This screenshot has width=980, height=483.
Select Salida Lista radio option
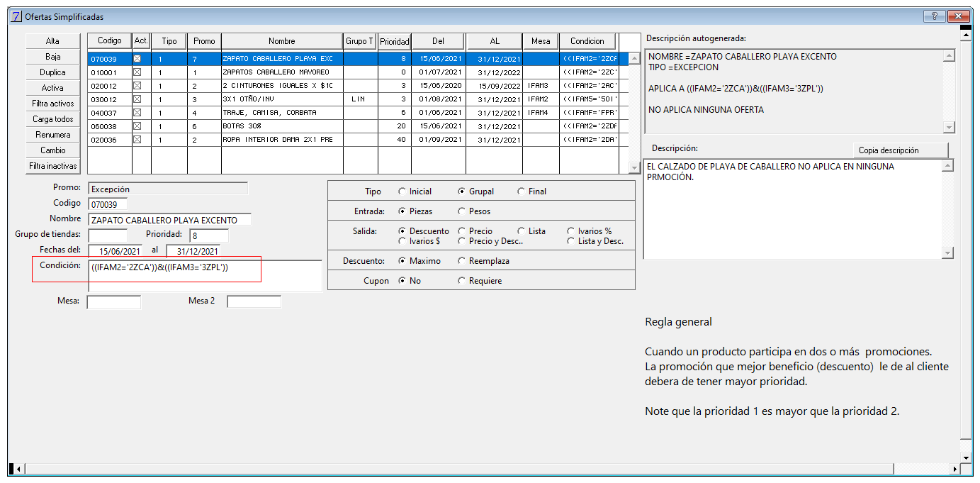click(531, 231)
